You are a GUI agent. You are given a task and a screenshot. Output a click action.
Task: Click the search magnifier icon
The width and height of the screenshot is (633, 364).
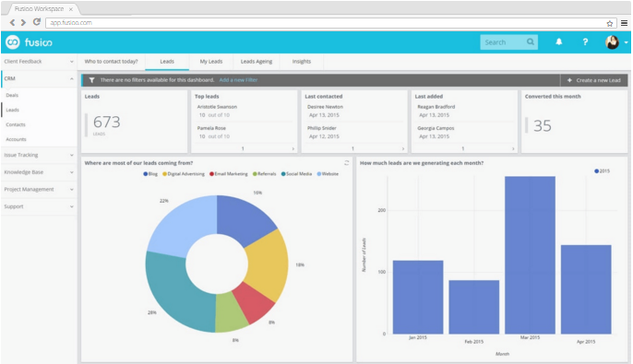(x=531, y=41)
